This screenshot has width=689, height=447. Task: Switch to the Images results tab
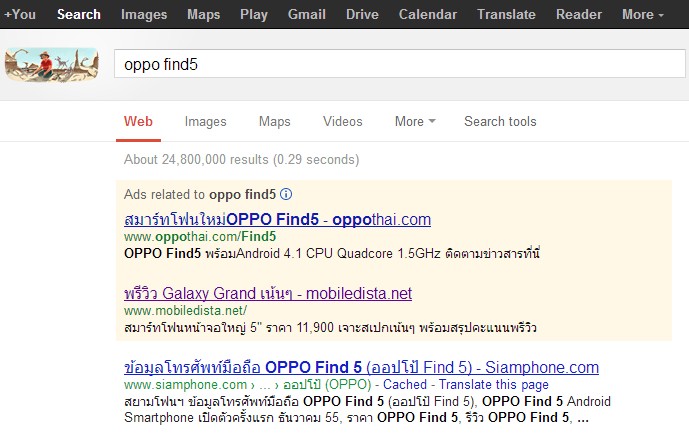205,121
